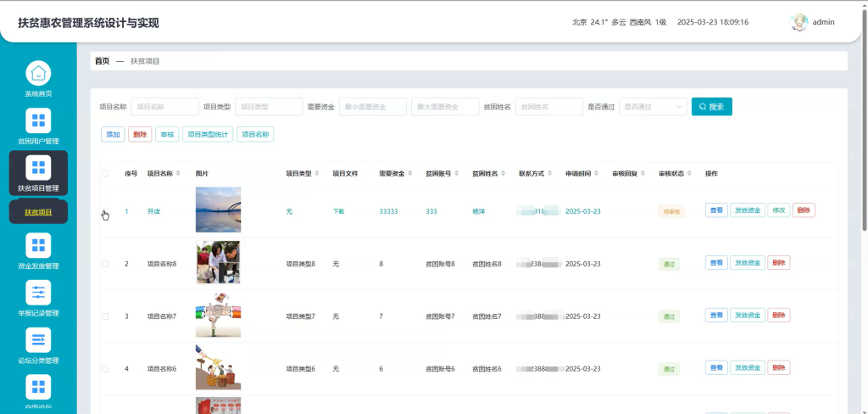The image size is (868, 414).
Task: Click the 贫困姓名6 cell
Action: (487, 368)
